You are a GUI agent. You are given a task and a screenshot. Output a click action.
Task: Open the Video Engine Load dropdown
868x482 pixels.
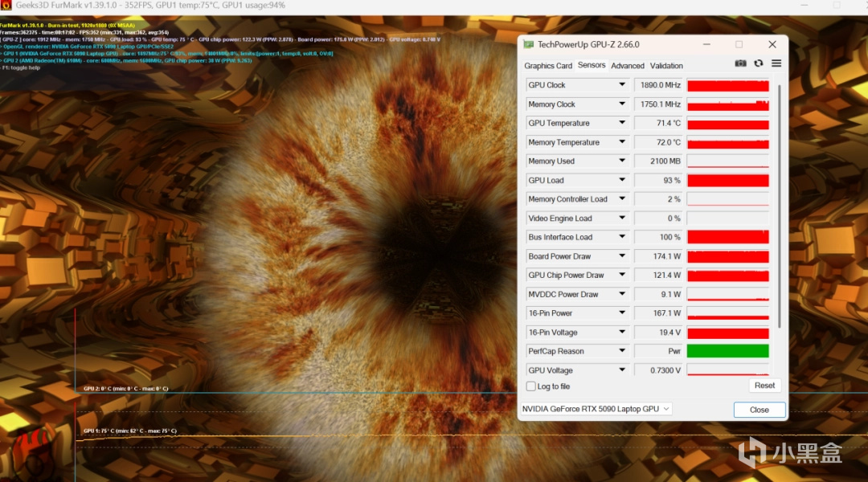tap(621, 218)
